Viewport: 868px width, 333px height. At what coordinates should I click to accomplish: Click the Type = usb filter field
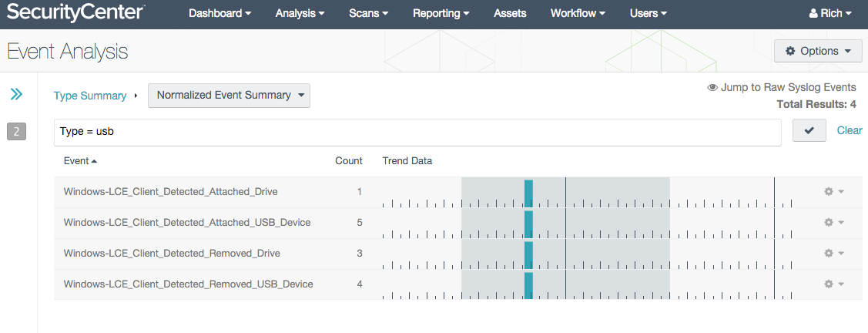coord(417,132)
